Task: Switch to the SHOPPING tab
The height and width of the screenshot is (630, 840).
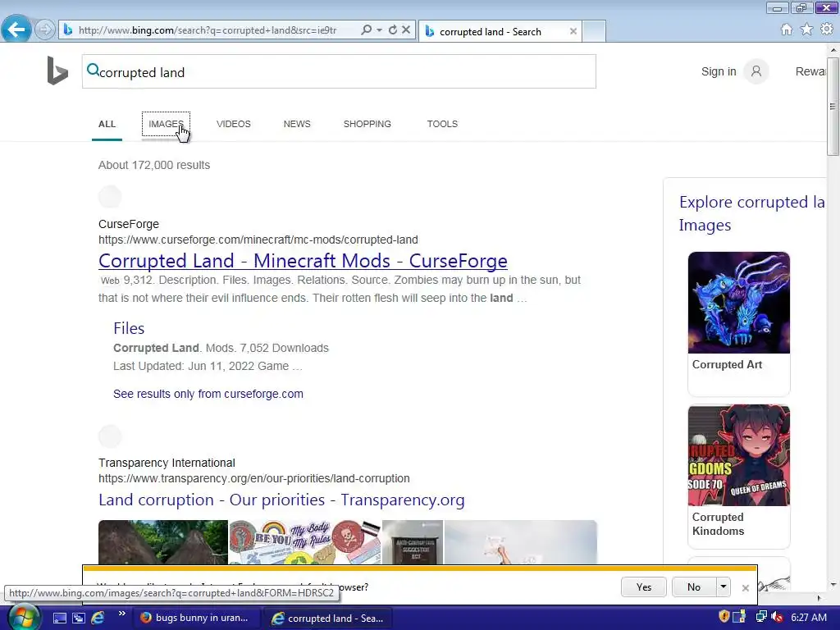Action: 367,124
